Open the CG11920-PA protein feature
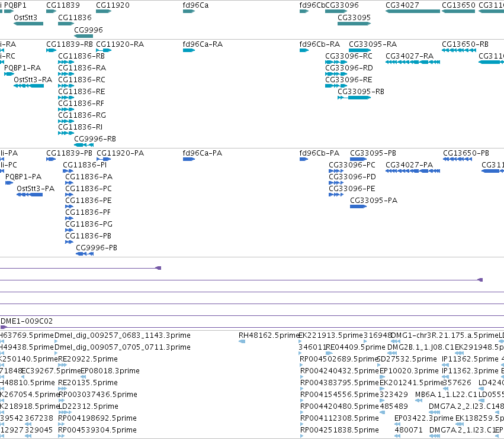 (104, 159)
